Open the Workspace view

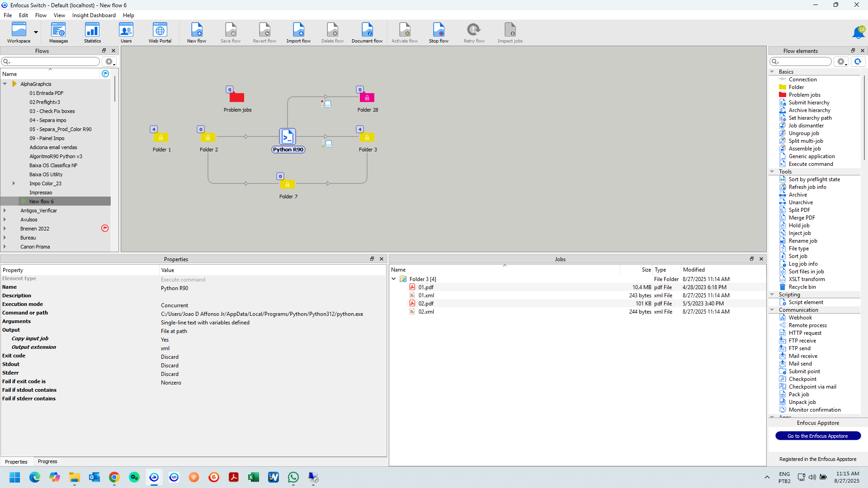(19, 33)
